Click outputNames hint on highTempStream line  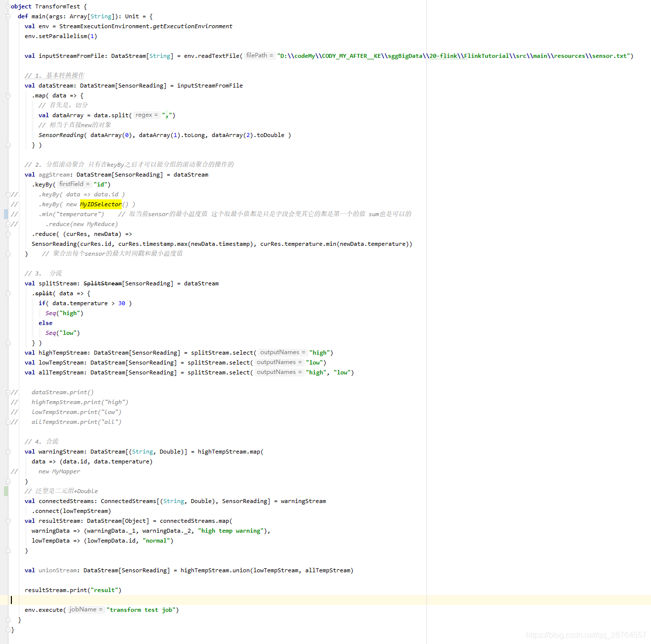282,352
